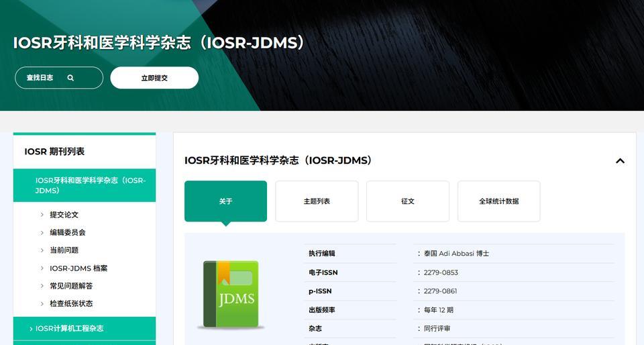
Task: Click the search magnifier icon in 查找日志
Action: 70,78
